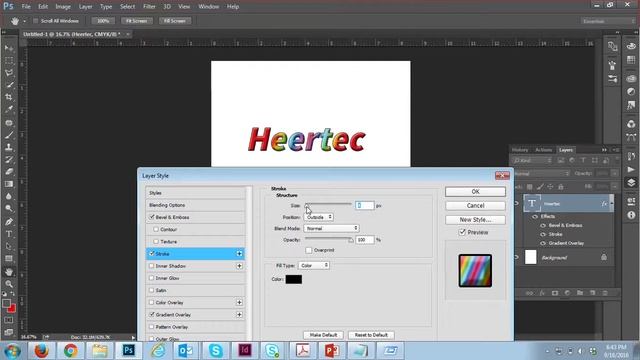Open the Fill Type dropdown
Screen dimensions: 640x360
click(x=313, y=265)
